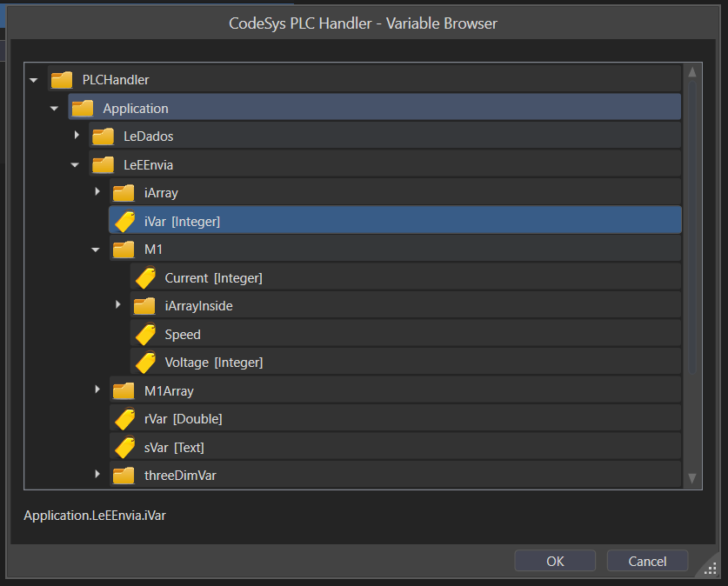Click the tag icon beside rVar [Double]
This screenshot has height=586, width=728.
[124, 419]
